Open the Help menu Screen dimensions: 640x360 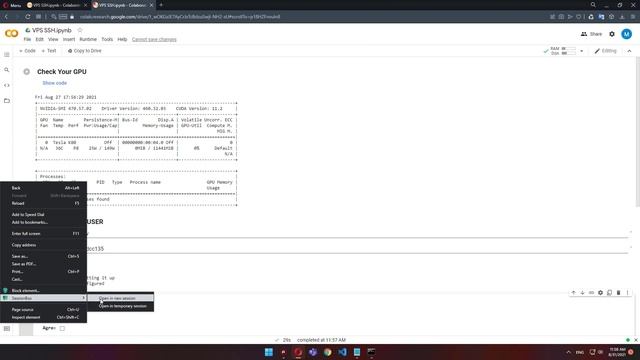click(x=122, y=40)
